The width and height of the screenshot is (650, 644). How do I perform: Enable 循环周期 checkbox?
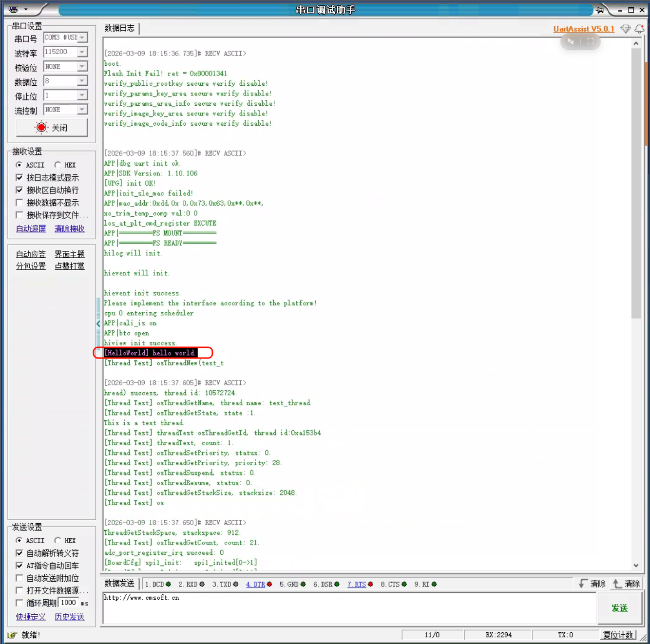pos(19,603)
